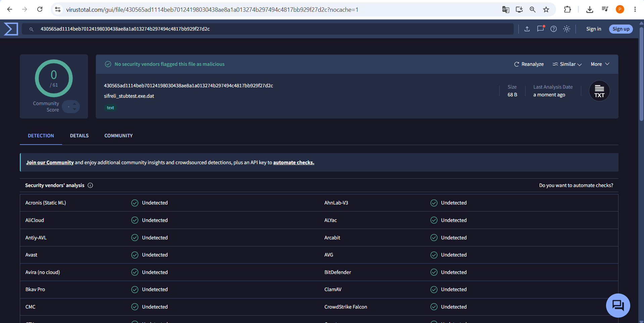Image resolution: width=644 pixels, height=323 pixels.
Task: Toggle the light/dark theme sun icon
Action: point(567,29)
